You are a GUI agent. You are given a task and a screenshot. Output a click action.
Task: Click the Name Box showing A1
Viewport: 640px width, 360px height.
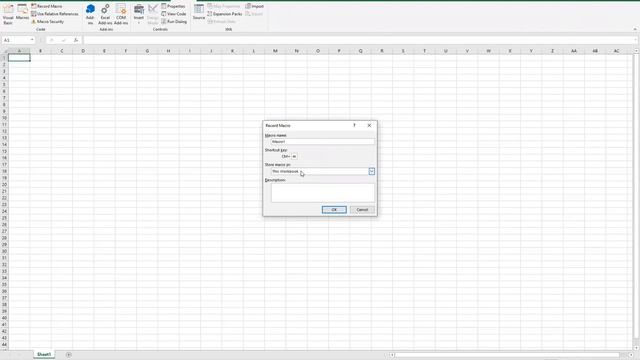click(16, 40)
